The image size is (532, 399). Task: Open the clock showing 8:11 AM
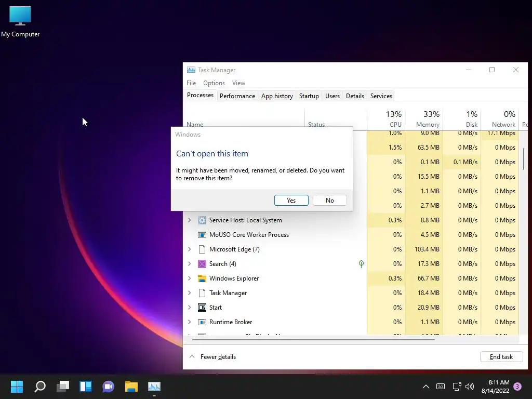pos(495,386)
